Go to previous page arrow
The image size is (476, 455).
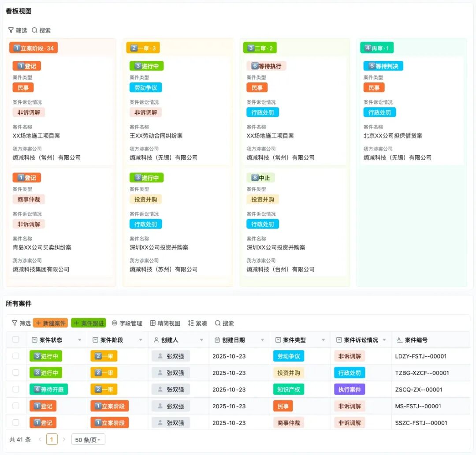(x=40, y=439)
